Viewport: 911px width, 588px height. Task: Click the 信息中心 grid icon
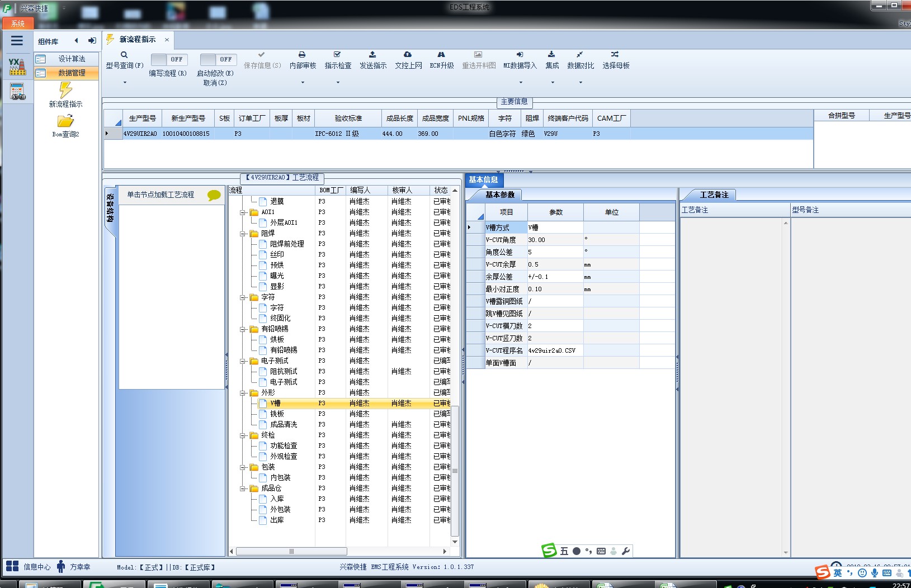[x=12, y=566]
